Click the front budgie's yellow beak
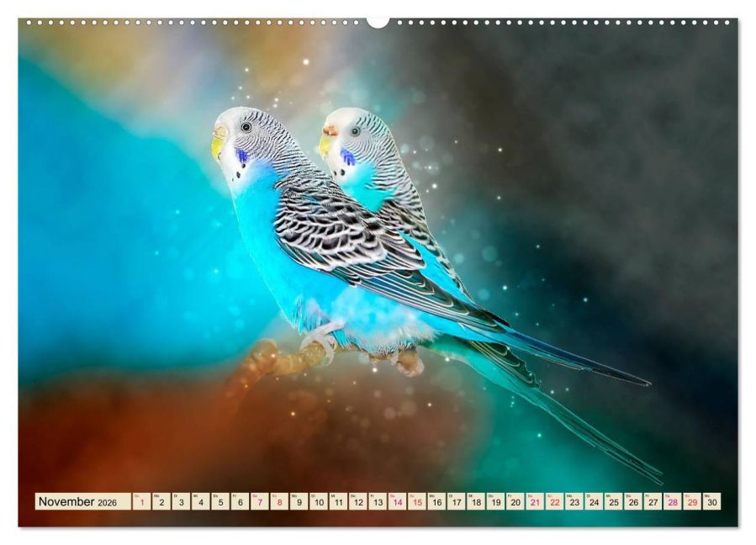This screenshot has height=545, width=756. pos(218,146)
